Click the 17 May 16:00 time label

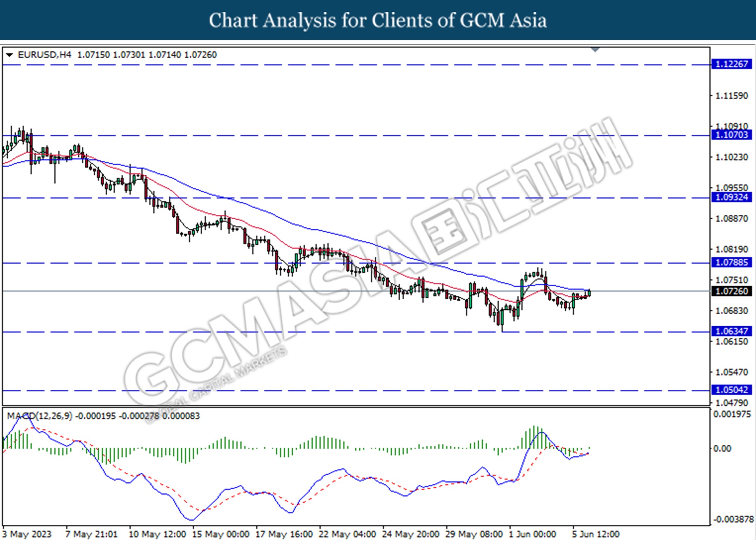pos(284,534)
